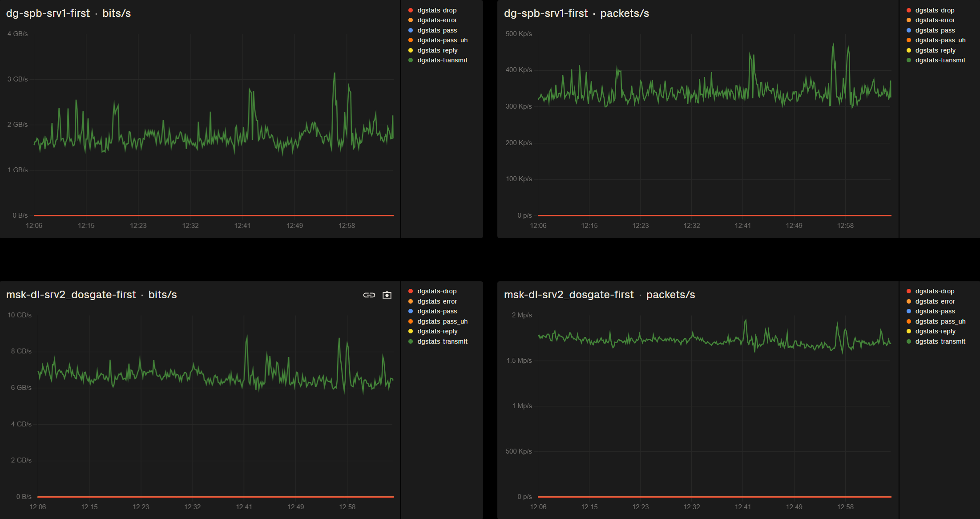Screen dimensions: 980x519
Task: Toggle dgstats-drop series in dg-spb-srv1 bits/s legend
Action: click(436, 10)
